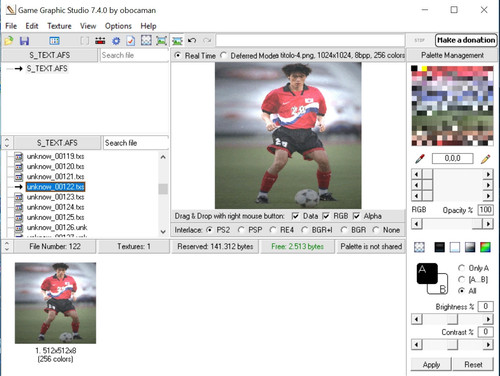The width and height of the screenshot is (500, 376).
Task: Click the up/down spinner left of S_TEXT.AFS
Action: click(x=7, y=143)
